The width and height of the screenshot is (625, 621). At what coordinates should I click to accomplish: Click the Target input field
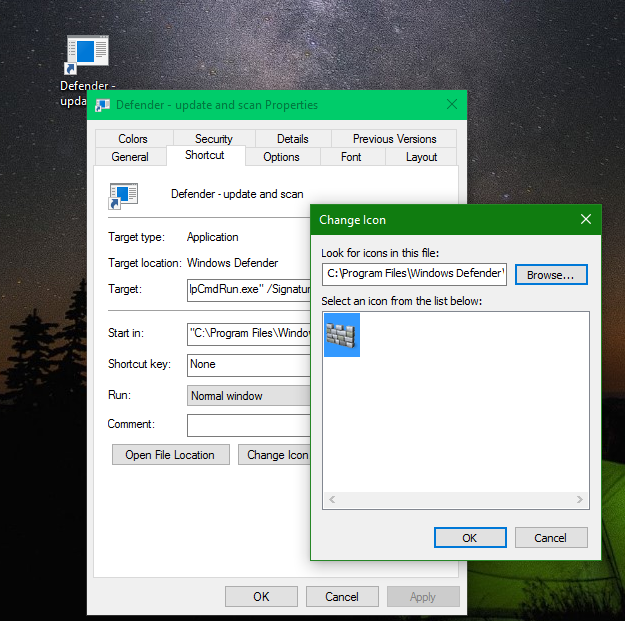coord(249,290)
